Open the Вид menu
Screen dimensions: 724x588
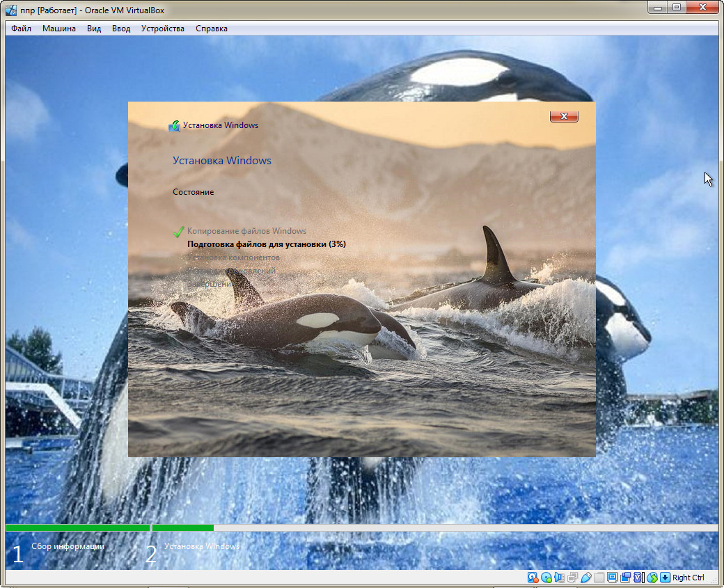[94, 29]
